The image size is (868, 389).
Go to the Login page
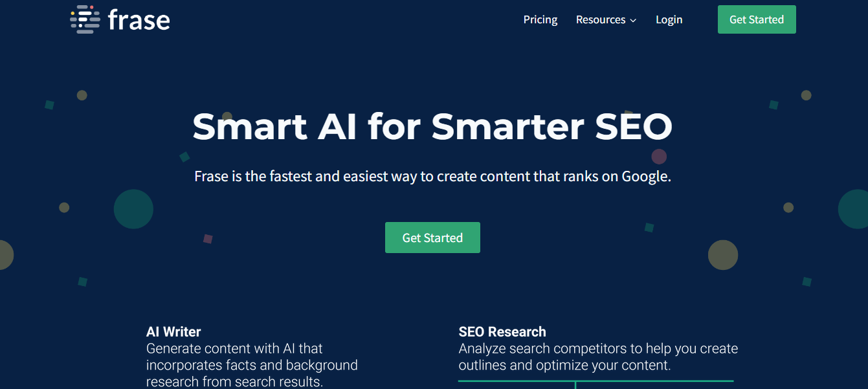coord(669,19)
